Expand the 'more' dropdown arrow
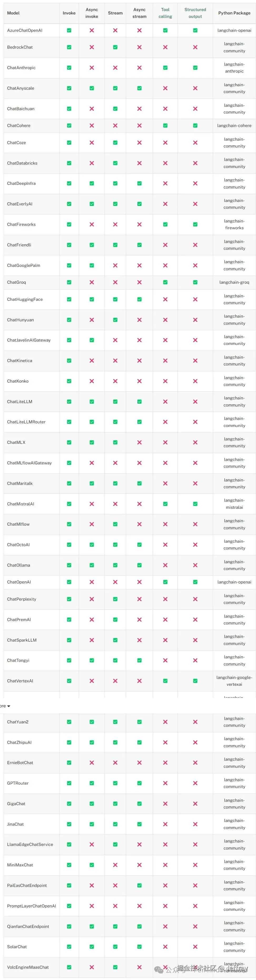256x980 pixels. 9,706
